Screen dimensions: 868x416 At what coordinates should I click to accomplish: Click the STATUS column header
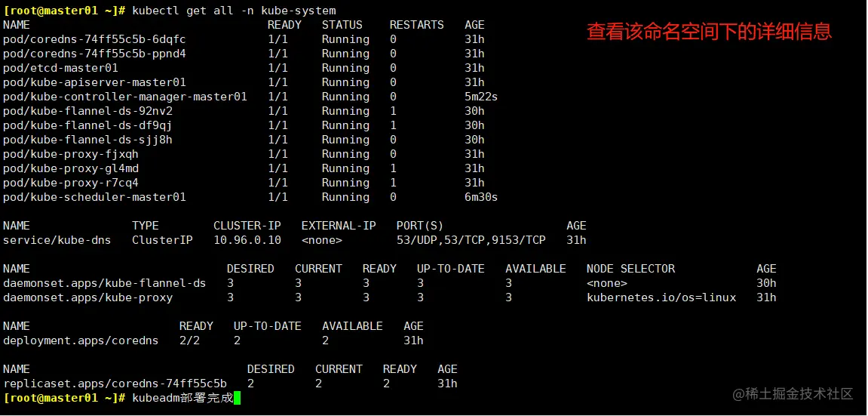[342, 25]
